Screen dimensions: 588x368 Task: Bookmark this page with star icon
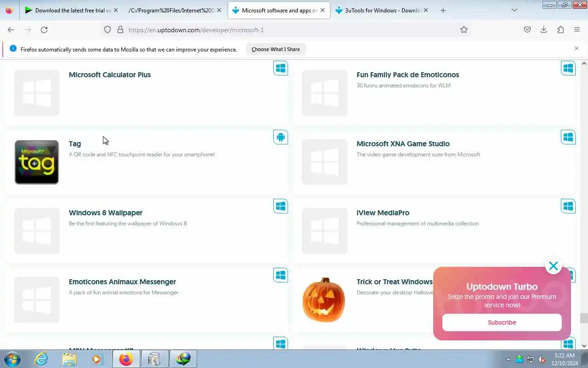464,29
